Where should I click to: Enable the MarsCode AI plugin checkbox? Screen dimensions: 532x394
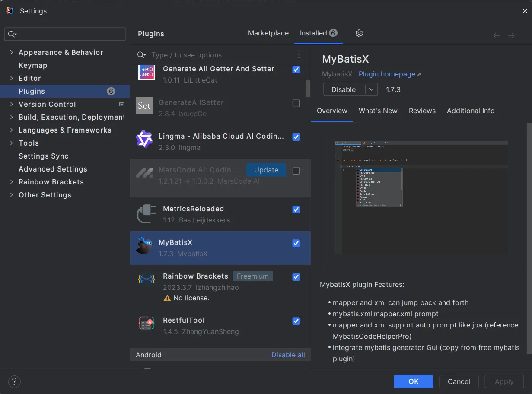296,171
